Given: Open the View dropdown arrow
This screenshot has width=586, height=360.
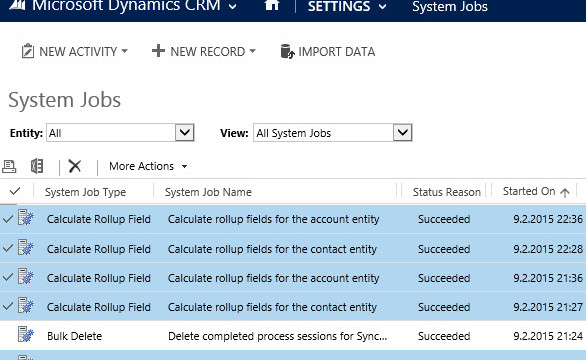Looking at the screenshot, I should coord(403,132).
